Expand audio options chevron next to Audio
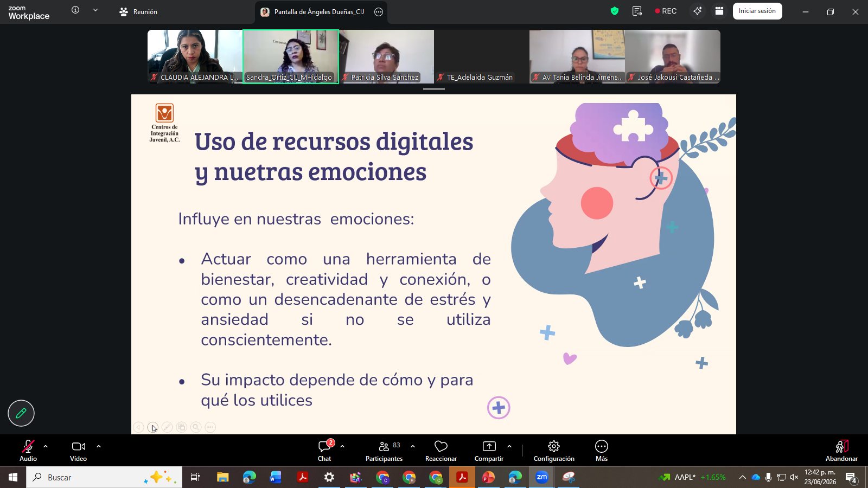 coord(46,446)
